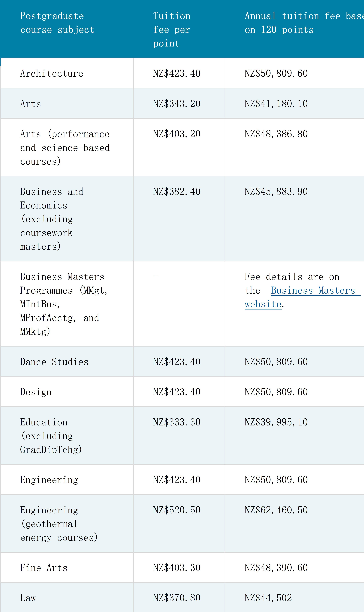Screen dimensions: 364x612
Task: Click the NZ$41,180.10 annual fee cell
Action: pos(276,104)
